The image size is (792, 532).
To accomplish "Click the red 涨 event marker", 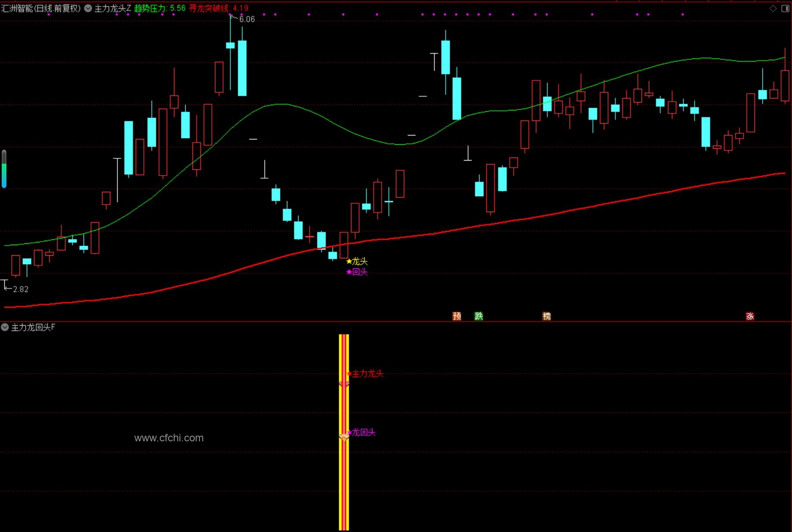I will coord(750,316).
